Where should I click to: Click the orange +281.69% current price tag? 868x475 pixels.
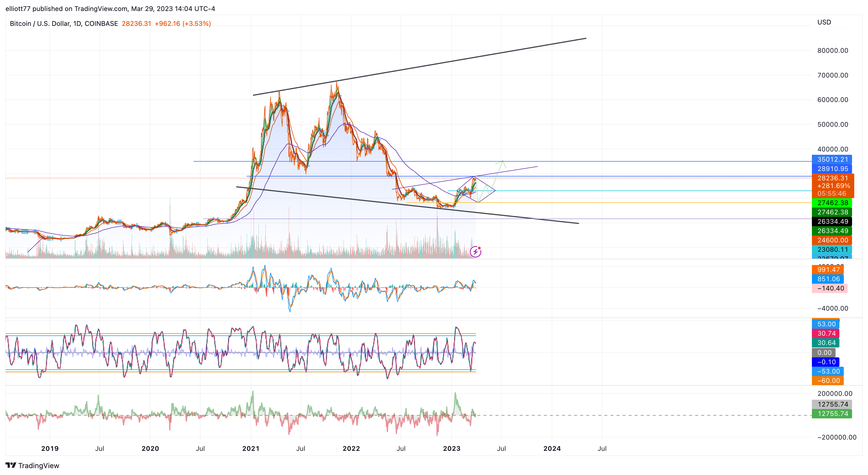tap(833, 186)
